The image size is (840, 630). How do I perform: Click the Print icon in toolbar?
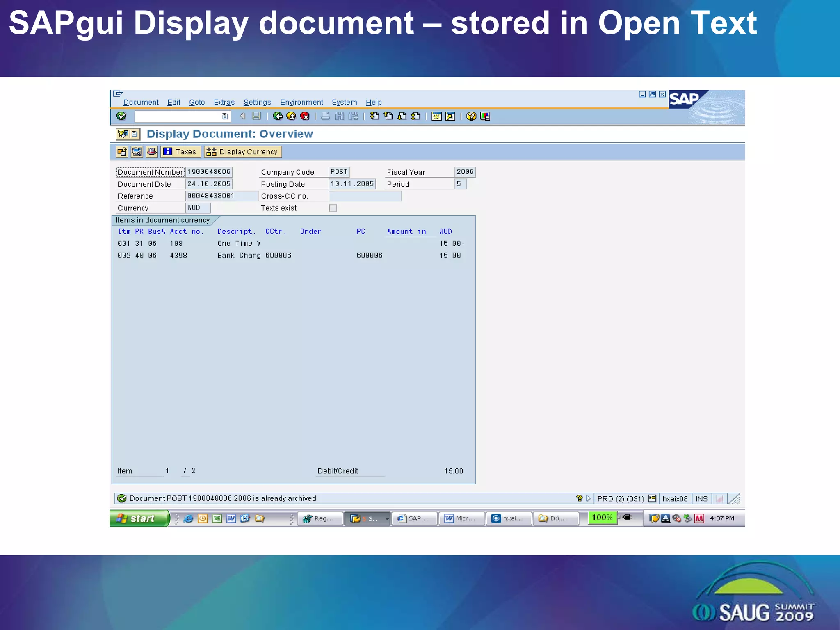(x=326, y=116)
